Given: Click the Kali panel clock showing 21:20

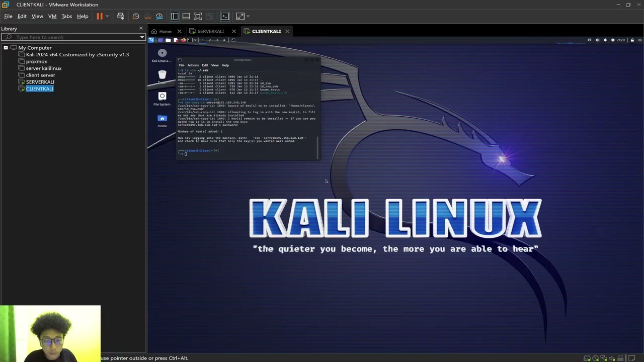Looking at the screenshot, I should coord(621,40).
